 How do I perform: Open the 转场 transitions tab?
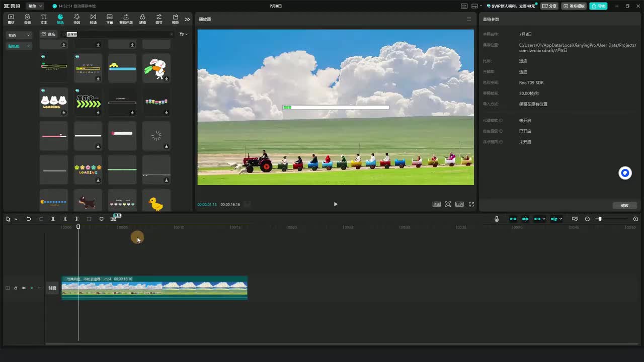point(93,19)
